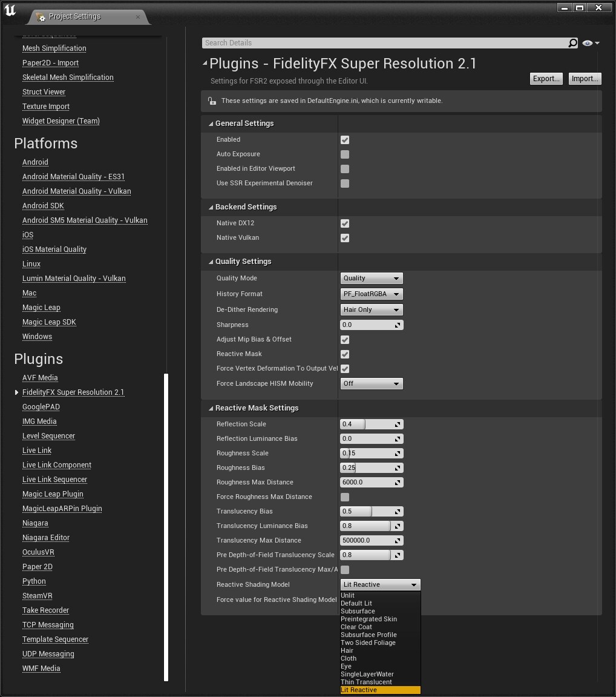This screenshot has height=697, width=616.
Task: Click Roughness Max Distance spinner arrow
Action: click(x=398, y=482)
